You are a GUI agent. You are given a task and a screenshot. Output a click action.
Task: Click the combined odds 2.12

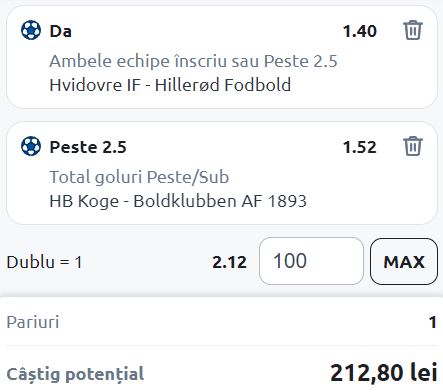coord(230,262)
